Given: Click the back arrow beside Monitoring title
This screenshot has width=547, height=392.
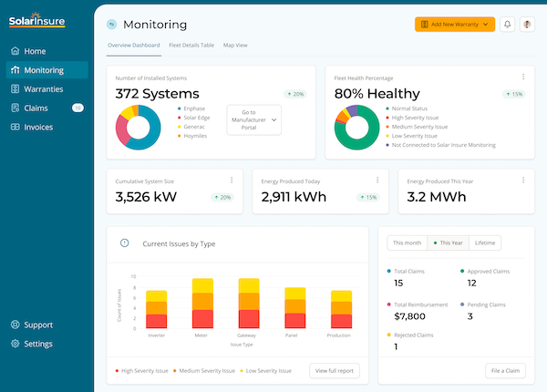Looking at the screenshot, I should pos(111,25).
